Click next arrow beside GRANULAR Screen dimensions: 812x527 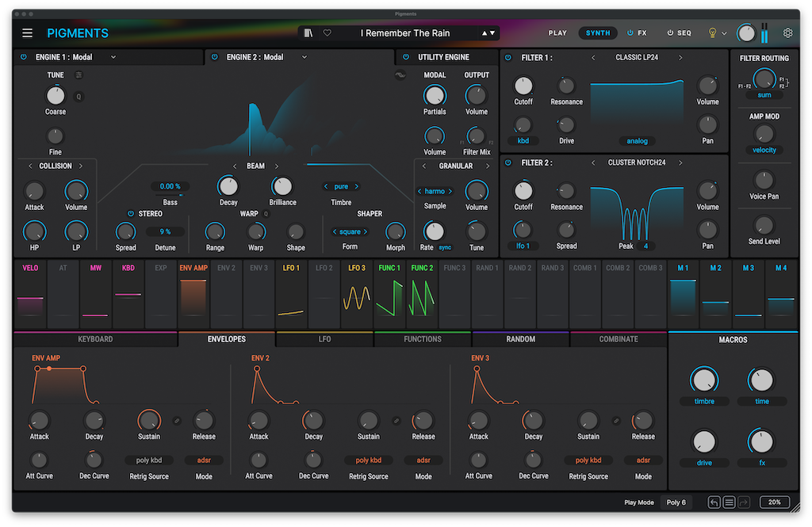coord(488,166)
